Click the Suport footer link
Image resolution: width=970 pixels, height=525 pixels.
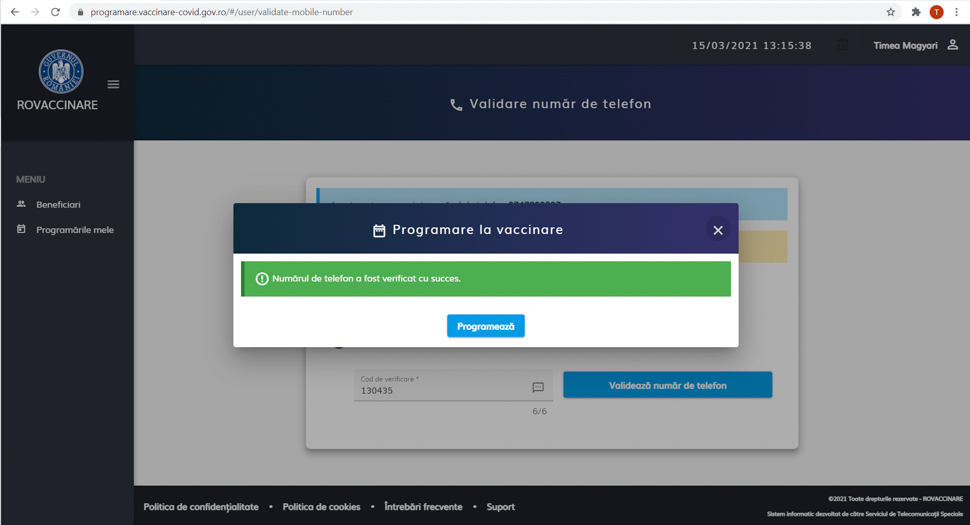500,507
